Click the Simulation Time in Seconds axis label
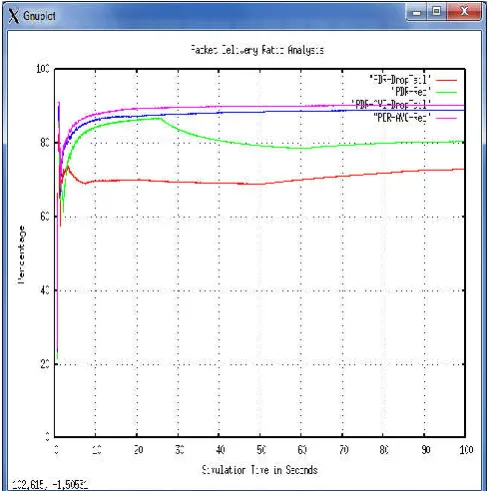Screen dimensions: 489x491 pyautogui.click(x=260, y=470)
